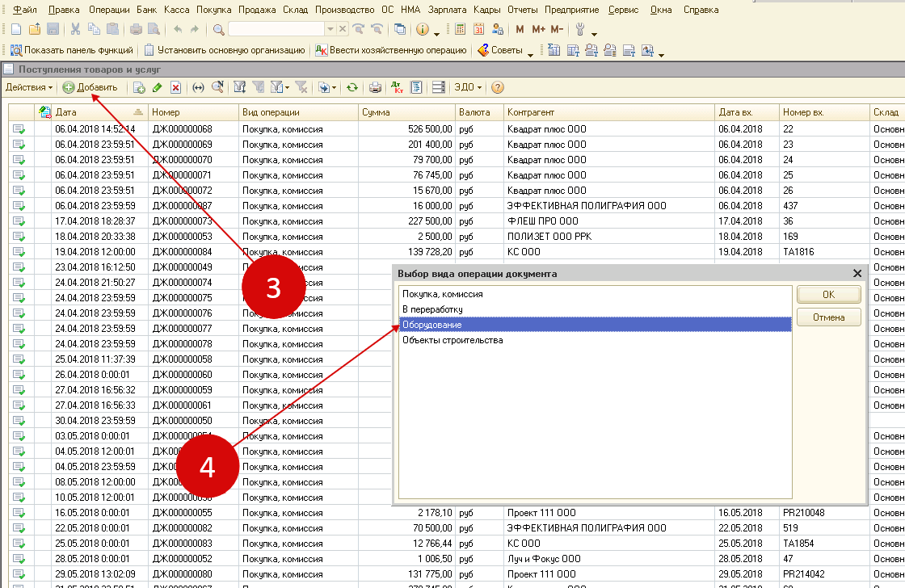Click the Показать панель функций button
The width and height of the screenshot is (905, 588).
coord(71,50)
